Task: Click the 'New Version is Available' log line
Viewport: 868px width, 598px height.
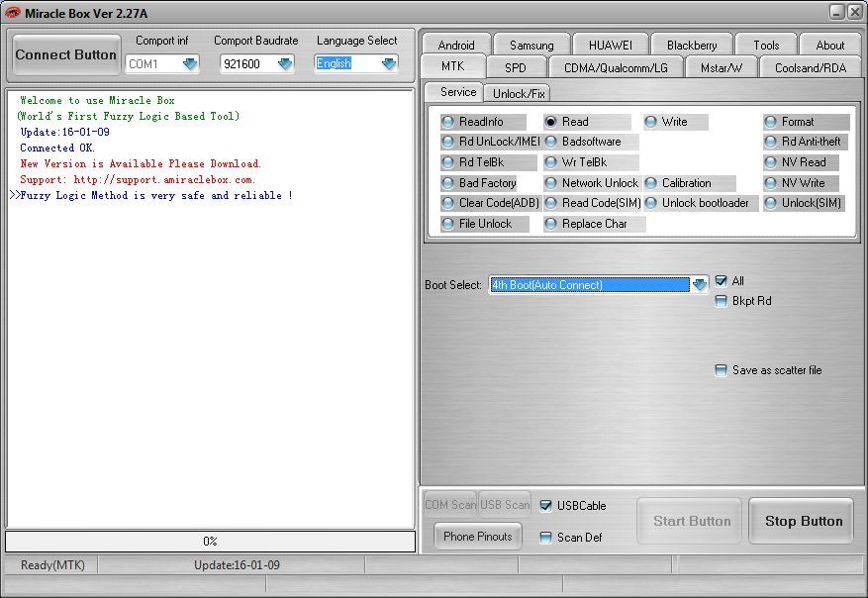Action: 141,163
